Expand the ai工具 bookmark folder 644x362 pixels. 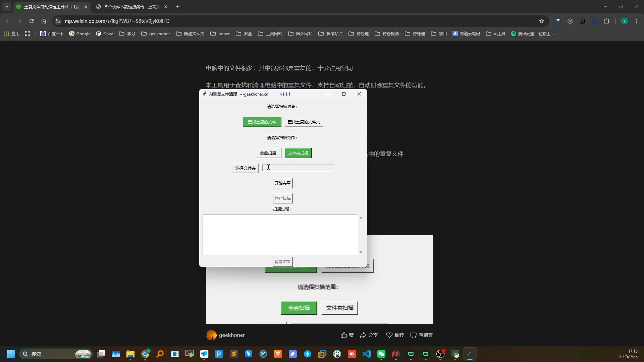[x=496, y=34]
